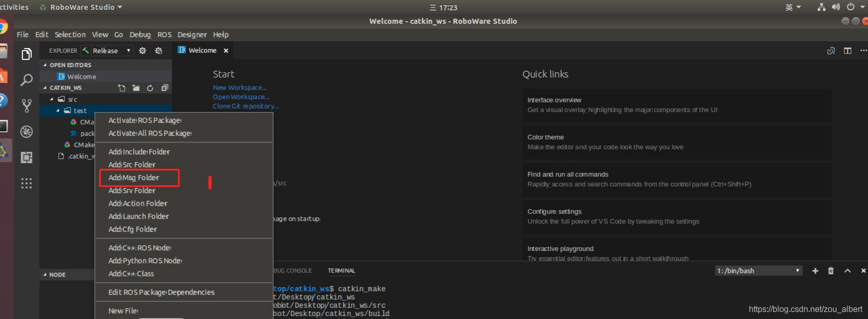The height and width of the screenshot is (319, 868).
Task: Click the Clone Git repository... link
Action: [246, 106]
